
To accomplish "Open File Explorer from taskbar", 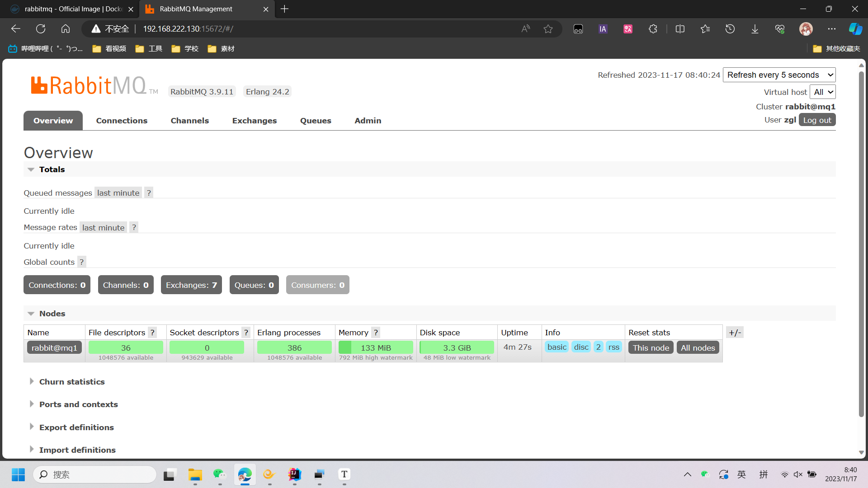I will coord(195,474).
